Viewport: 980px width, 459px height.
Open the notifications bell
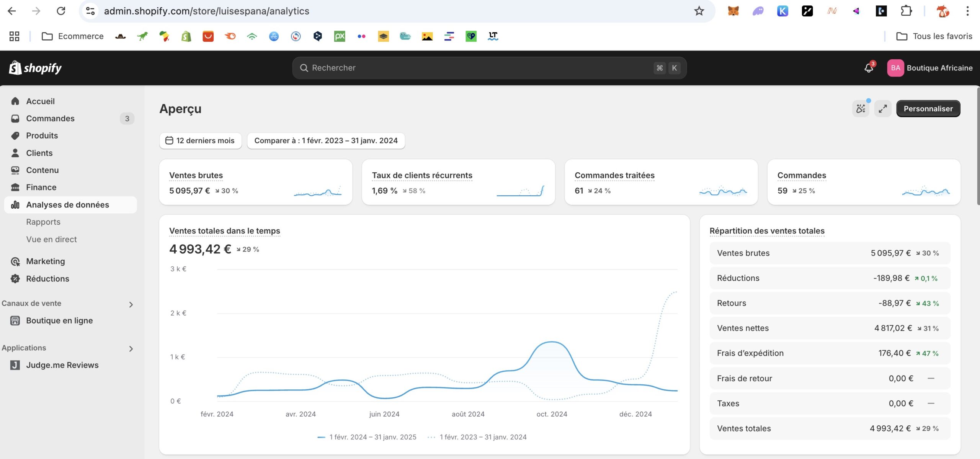click(x=869, y=68)
